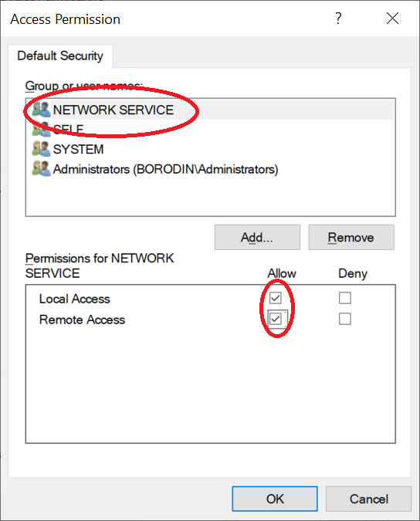420x521 pixels.
Task: Select the SELF entry in the list
Action: 210,129
